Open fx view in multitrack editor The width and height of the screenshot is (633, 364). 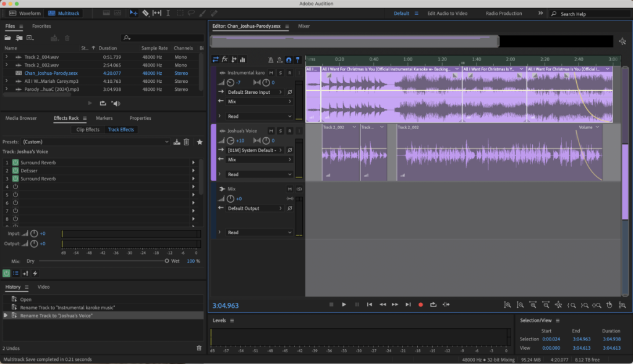(225, 59)
